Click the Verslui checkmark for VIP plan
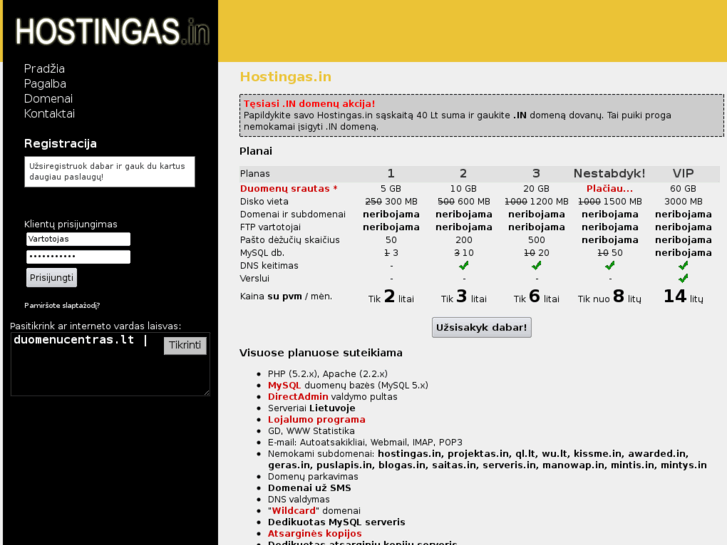 (683, 278)
